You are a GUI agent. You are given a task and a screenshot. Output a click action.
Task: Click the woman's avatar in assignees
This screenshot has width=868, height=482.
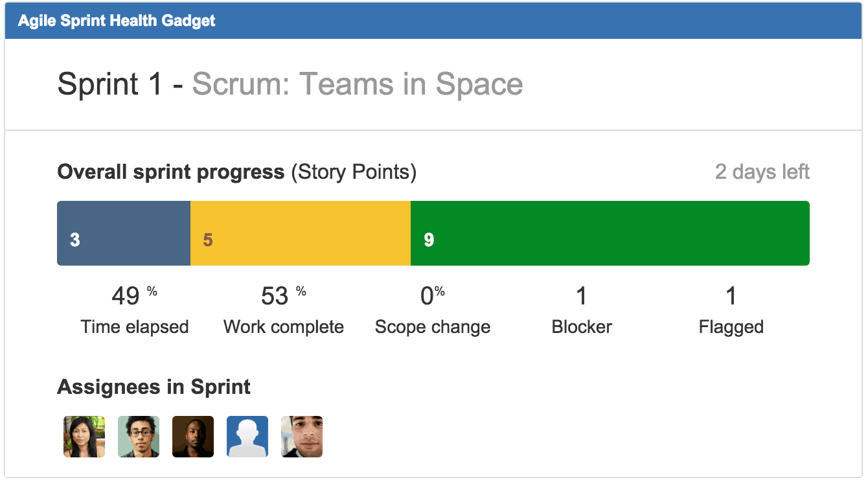point(84,437)
